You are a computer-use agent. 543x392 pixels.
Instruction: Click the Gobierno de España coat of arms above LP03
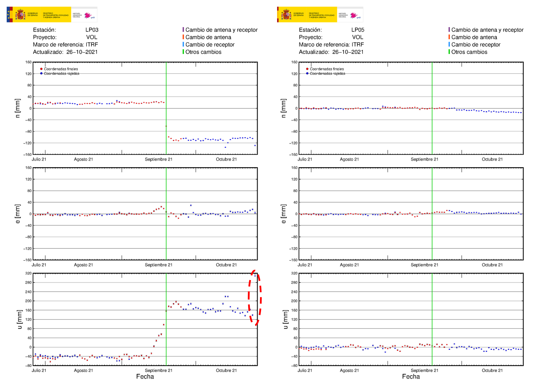[x=20, y=15]
